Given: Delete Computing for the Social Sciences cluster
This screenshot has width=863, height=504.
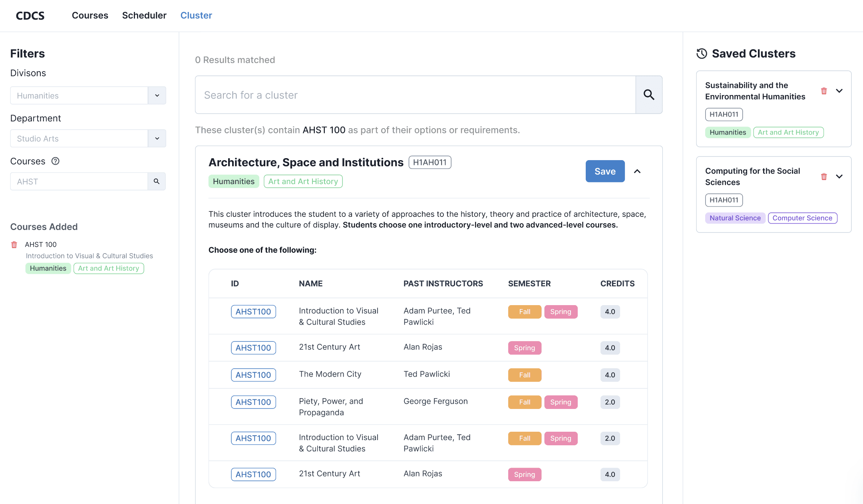Looking at the screenshot, I should (x=824, y=177).
